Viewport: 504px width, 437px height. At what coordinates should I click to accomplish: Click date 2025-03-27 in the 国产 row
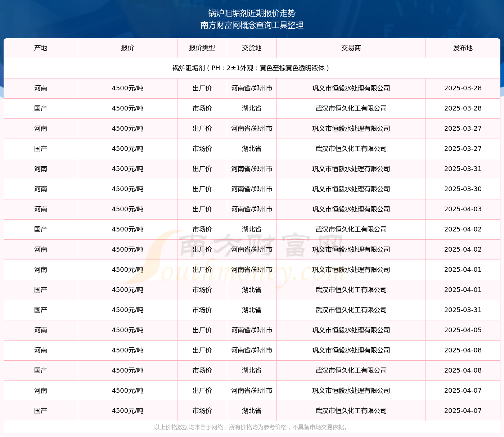coord(463,149)
